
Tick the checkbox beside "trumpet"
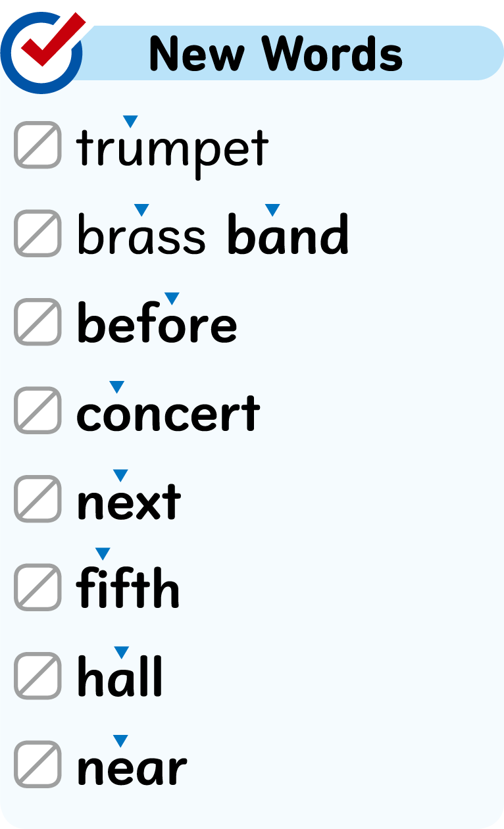(x=38, y=145)
